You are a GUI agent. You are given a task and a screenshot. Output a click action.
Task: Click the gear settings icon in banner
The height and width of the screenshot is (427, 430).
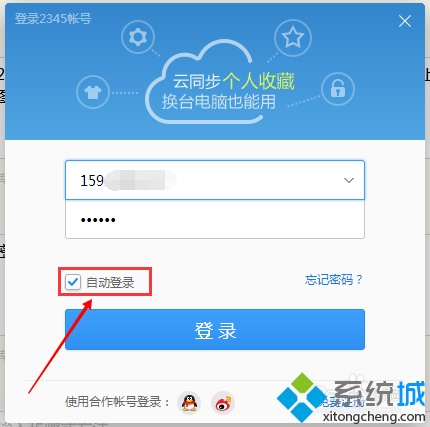point(138,37)
